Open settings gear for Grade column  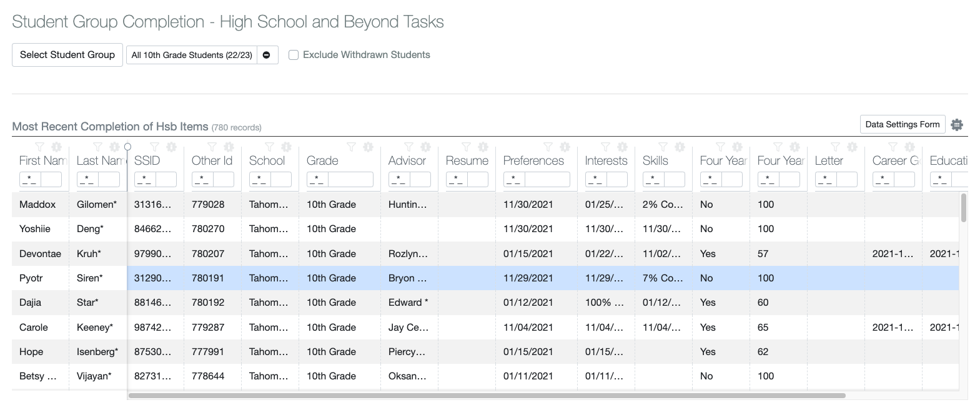point(368,147)
